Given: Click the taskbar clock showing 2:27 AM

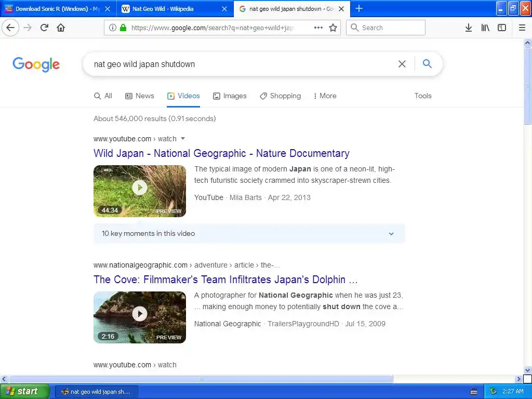Looking at the screenshot, I should point(513,392).
